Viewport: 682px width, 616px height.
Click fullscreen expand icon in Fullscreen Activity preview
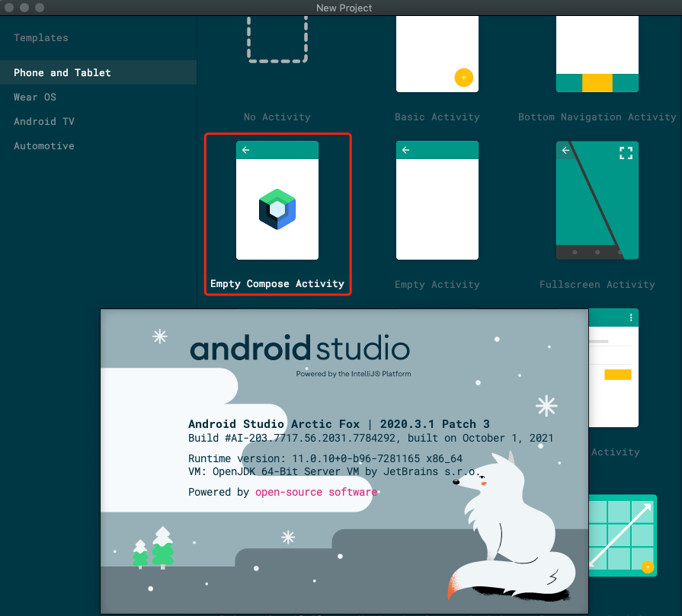(x=626, y=153)
